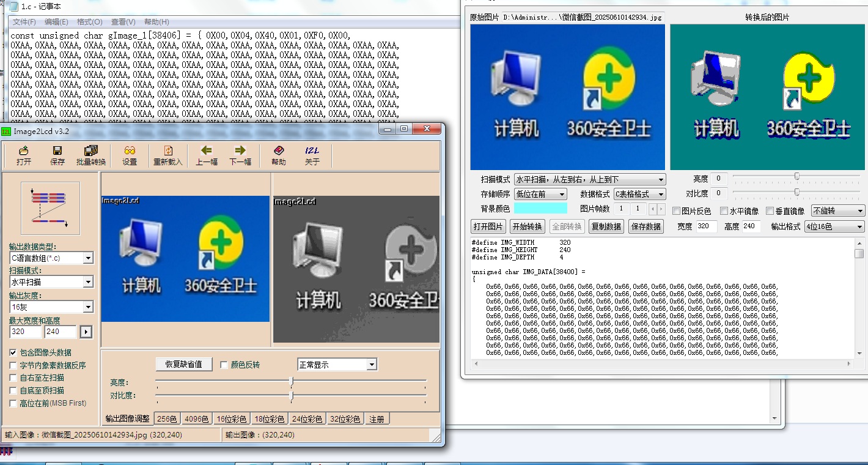This screenshot has height=465, width=868.
Task: Switch to the 256色 tab
Action: [x=167, y=419]
